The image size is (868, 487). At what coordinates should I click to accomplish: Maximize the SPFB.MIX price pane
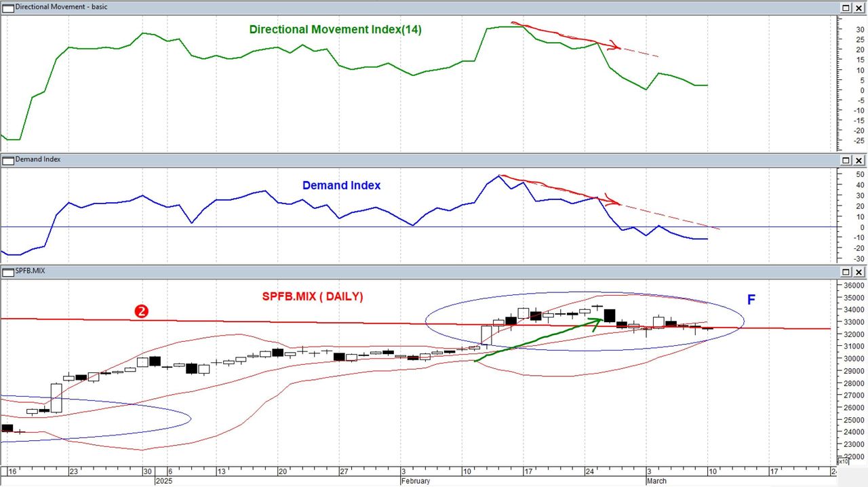tap(846, 272)
